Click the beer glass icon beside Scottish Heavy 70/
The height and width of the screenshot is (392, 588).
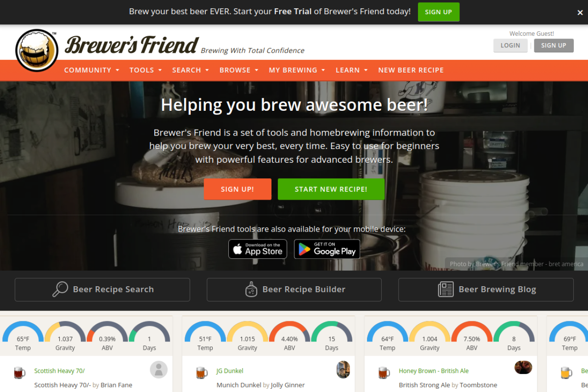click(19, 372)
